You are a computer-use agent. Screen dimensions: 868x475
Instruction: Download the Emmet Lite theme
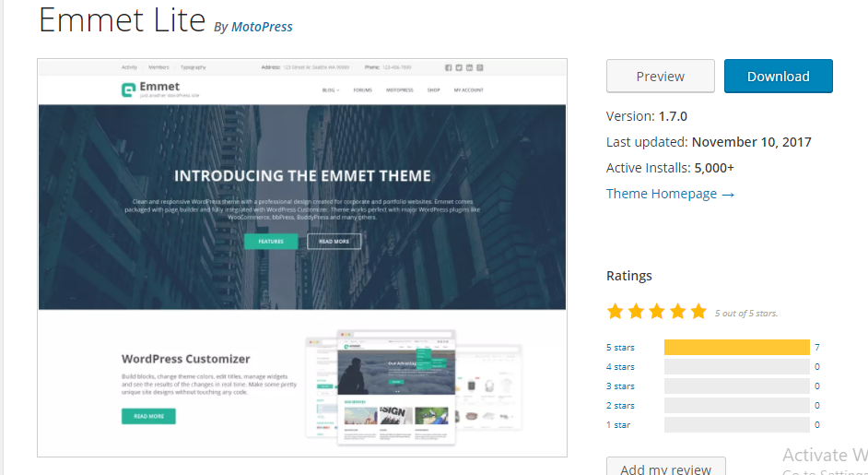point(779,76)
